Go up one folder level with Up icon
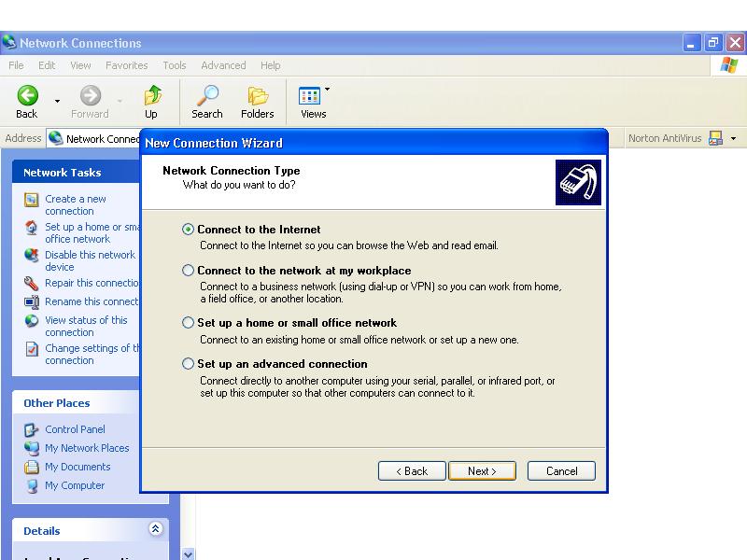This screenshot has height=560, width=747. (x=152, y=95)
